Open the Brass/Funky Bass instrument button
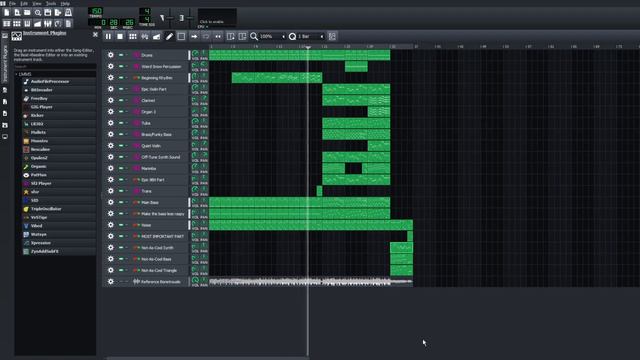The width and height of the screenshot is (640, 360). pos(159,134)
